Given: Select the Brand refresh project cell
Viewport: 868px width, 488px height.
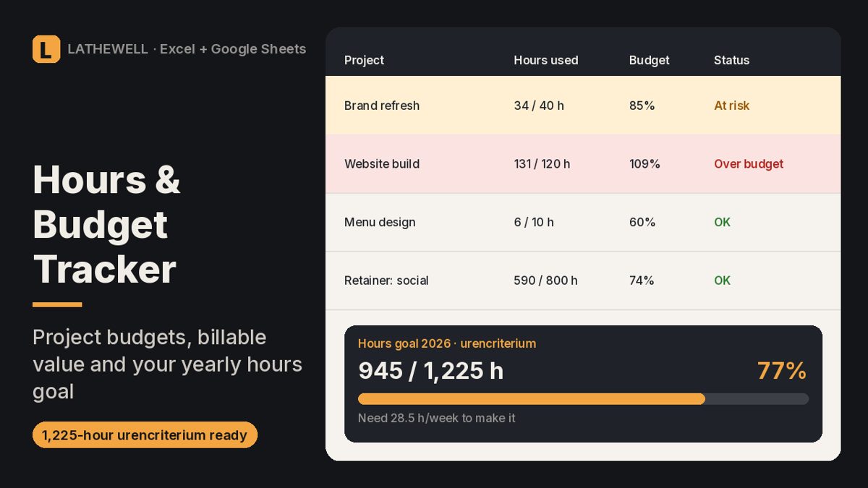Looking at the screenshot, I should (382, 106).
